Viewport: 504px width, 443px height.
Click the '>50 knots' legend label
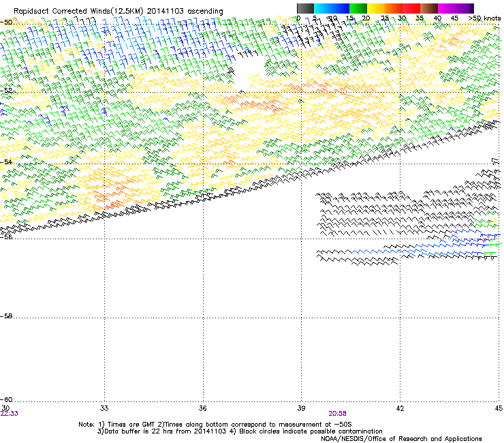pos(484,18)
